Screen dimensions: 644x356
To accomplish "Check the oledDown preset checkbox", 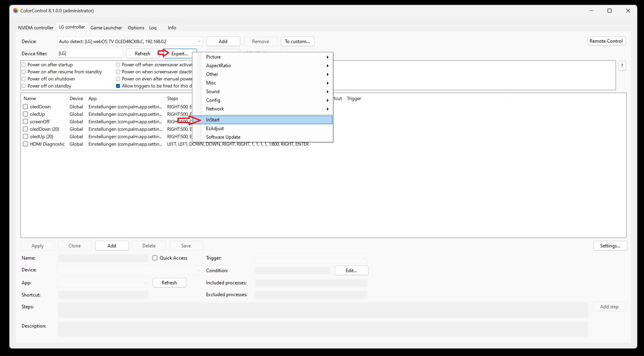I will coord(25,107).
